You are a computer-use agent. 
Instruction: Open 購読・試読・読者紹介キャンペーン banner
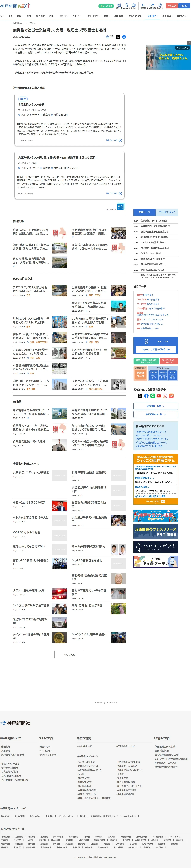pos(146,361)
